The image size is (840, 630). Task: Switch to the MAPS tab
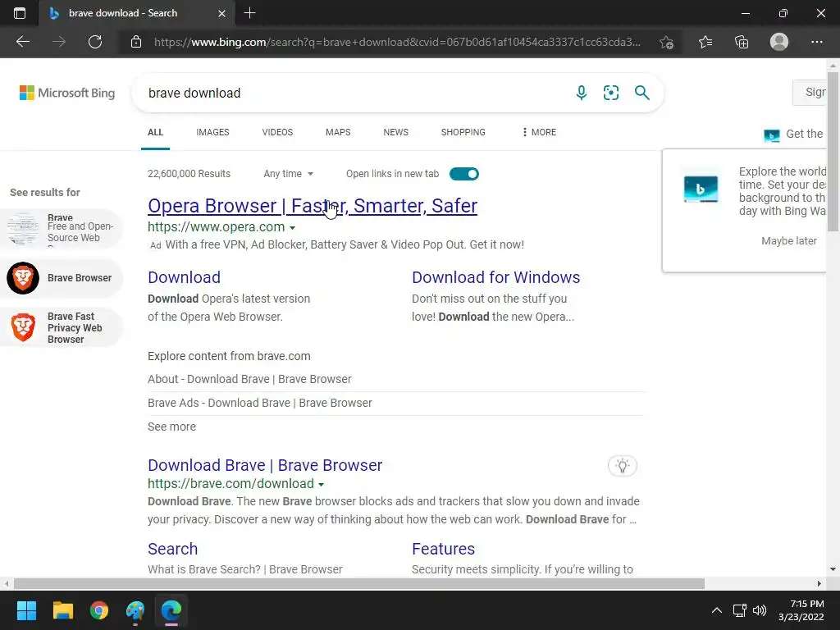coord(338,132)
